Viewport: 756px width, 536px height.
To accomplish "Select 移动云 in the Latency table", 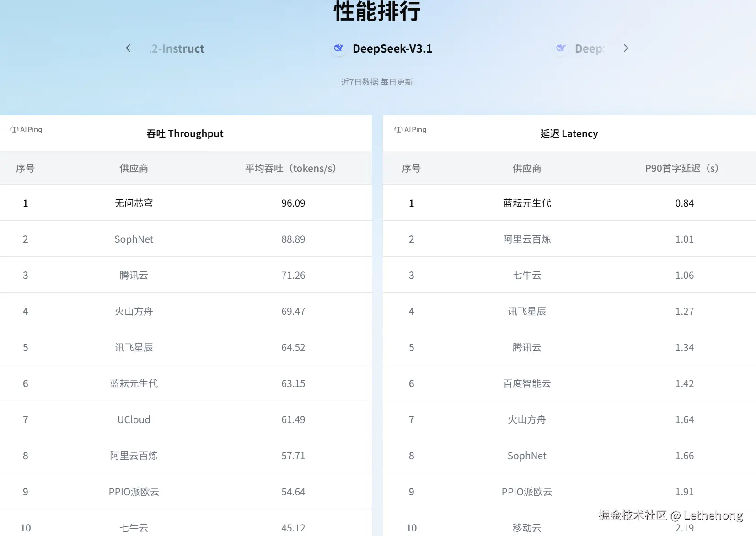I will coord(527,528).
